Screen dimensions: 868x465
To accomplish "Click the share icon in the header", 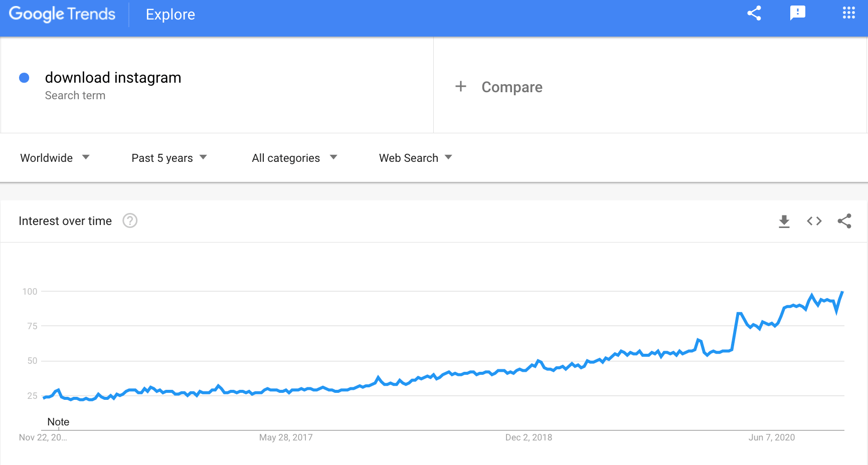I will [754, 14].
